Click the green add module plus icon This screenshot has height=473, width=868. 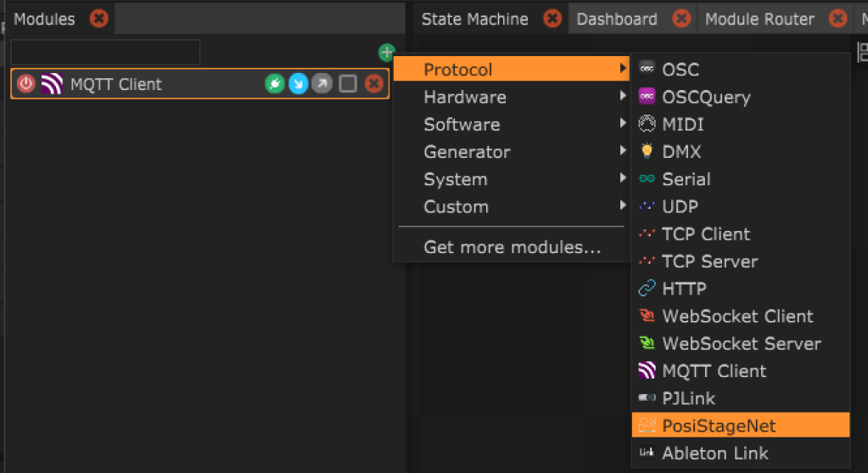click(x=387, y=53)
